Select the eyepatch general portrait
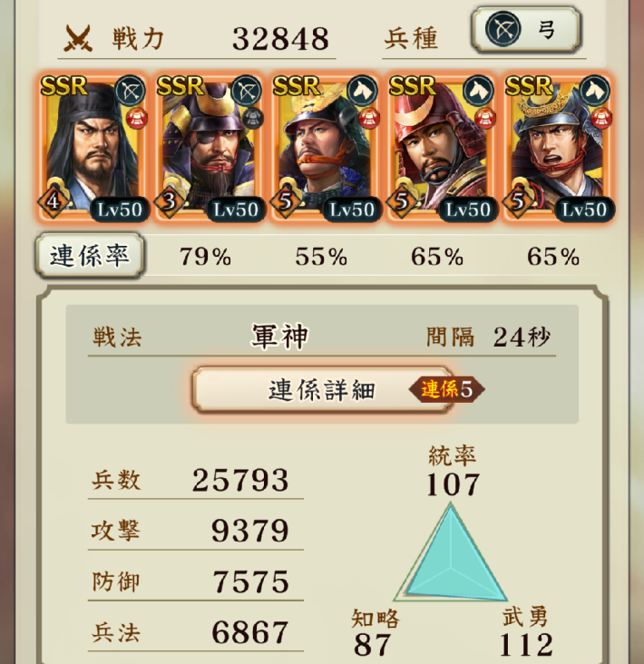 (x=209, y=147)
